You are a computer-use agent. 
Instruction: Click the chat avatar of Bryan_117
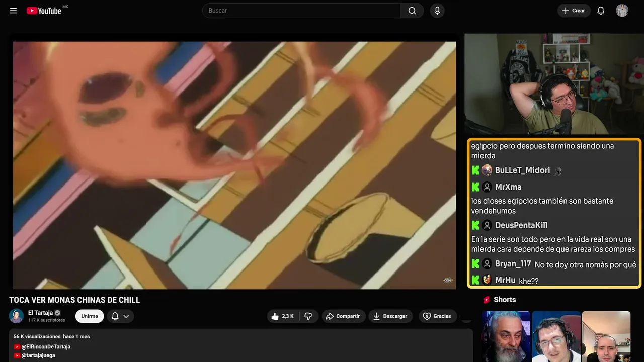[487, 264]
